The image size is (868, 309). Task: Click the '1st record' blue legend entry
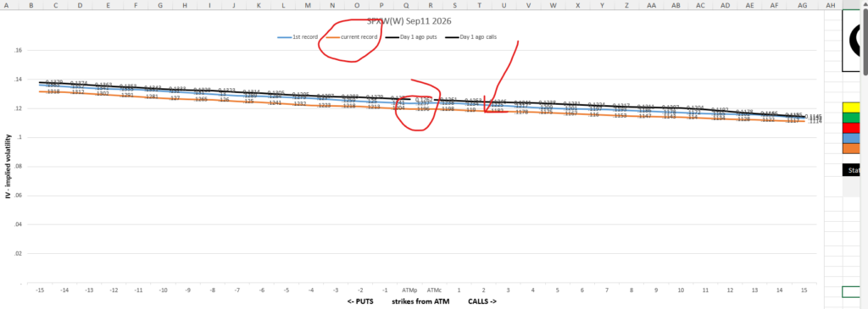tap(298, 37)
